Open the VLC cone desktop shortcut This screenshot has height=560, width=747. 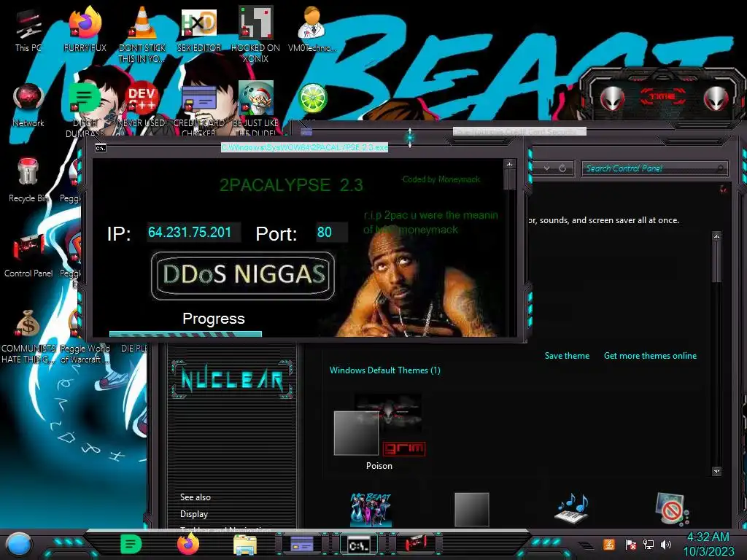142,34
